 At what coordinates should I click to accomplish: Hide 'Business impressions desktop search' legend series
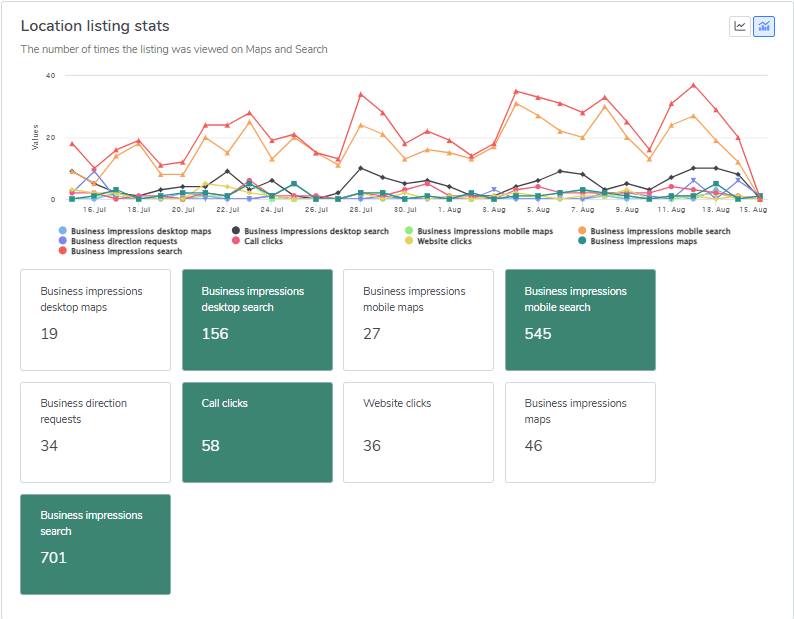(x=317, y=231)
